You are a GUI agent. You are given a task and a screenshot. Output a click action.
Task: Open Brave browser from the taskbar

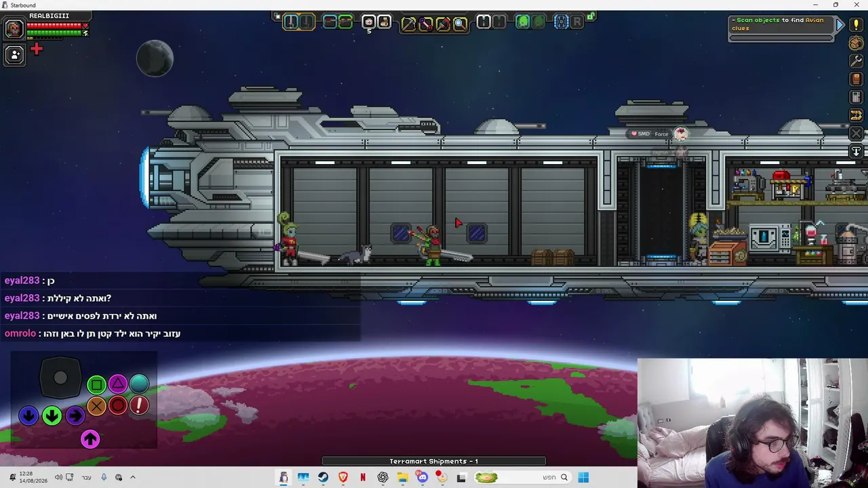tap(343, 477)
